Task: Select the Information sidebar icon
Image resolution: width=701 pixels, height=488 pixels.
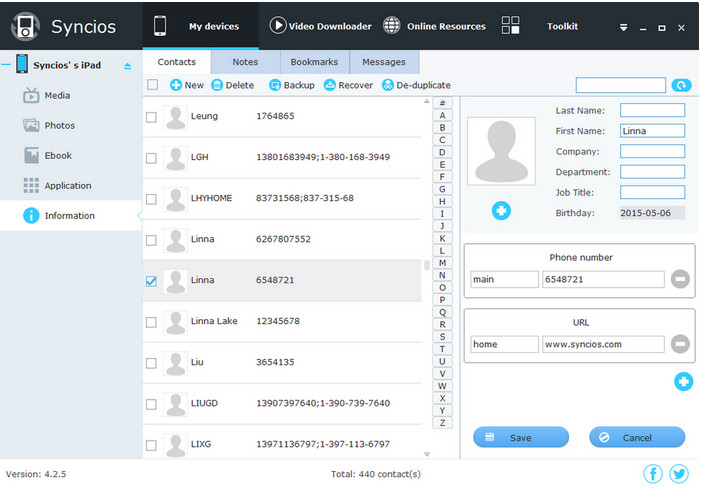Action: [31, 215]
